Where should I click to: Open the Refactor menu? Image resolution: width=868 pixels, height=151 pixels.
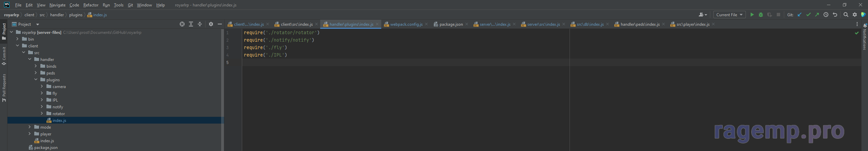click(91, 5)
